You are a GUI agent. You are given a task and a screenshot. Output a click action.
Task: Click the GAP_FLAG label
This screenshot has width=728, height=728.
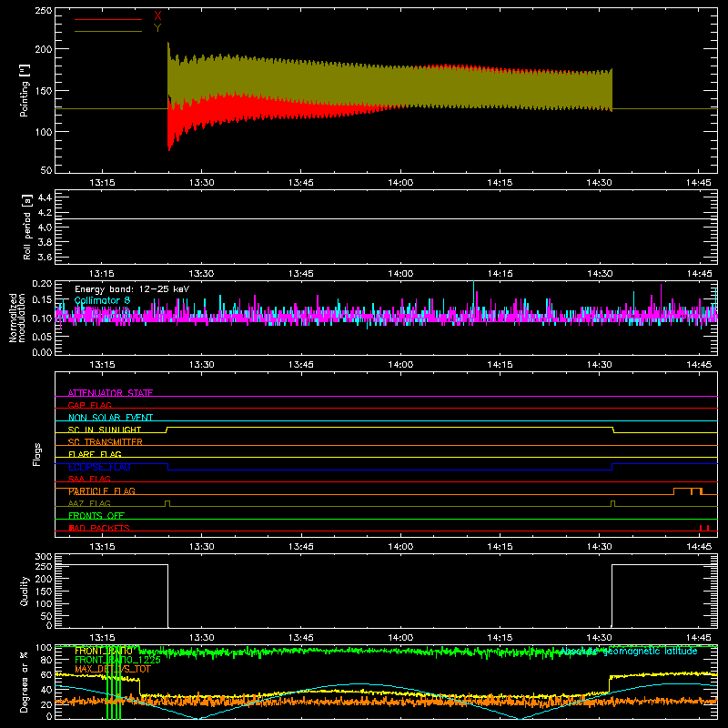point(89,405)
